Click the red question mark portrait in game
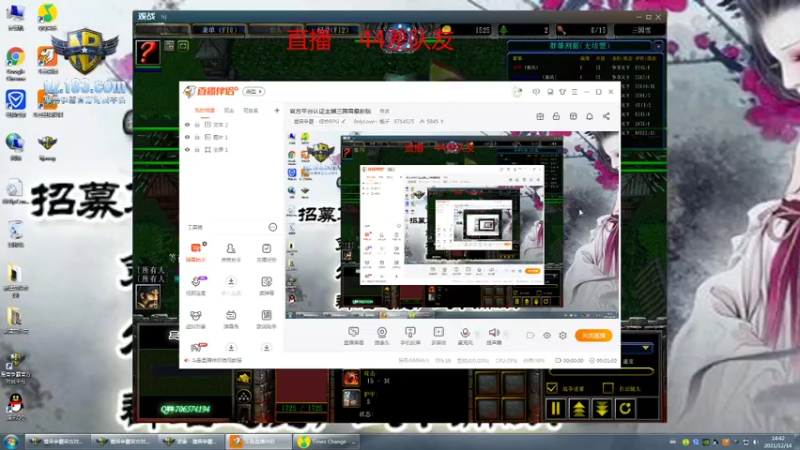The image size is (800, 450). 148,53
